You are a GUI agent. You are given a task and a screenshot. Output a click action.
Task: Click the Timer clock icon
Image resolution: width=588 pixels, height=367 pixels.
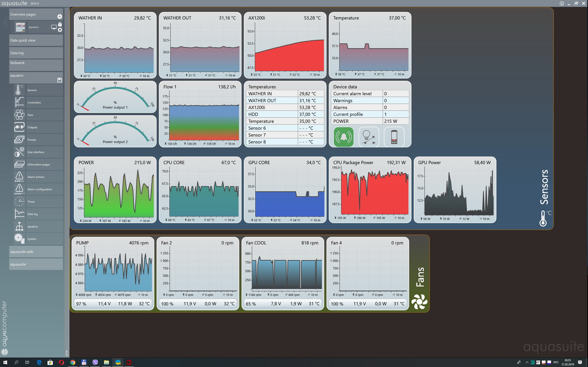19,202
